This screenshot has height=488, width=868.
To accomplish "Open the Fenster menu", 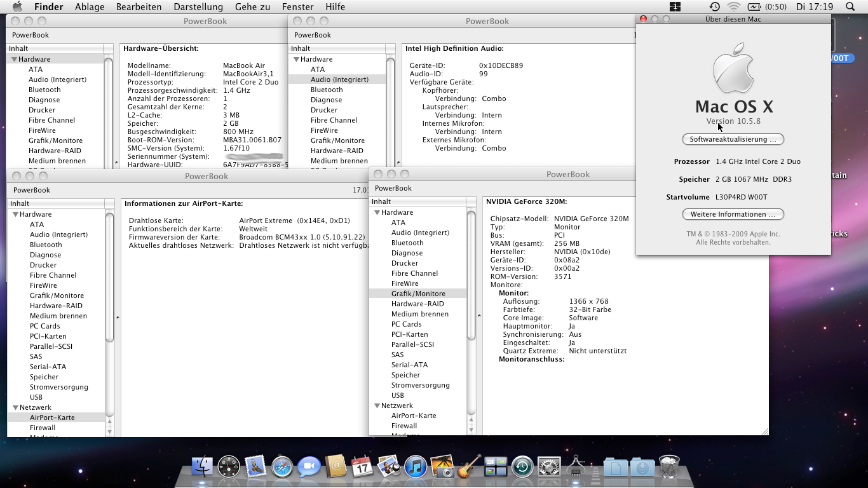I will click(297, 7).
